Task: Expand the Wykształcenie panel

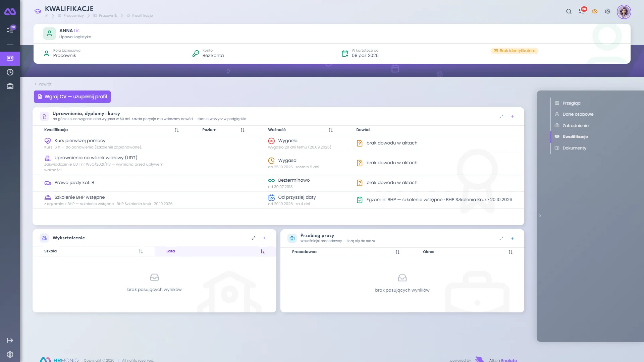Action: point(254,238)
